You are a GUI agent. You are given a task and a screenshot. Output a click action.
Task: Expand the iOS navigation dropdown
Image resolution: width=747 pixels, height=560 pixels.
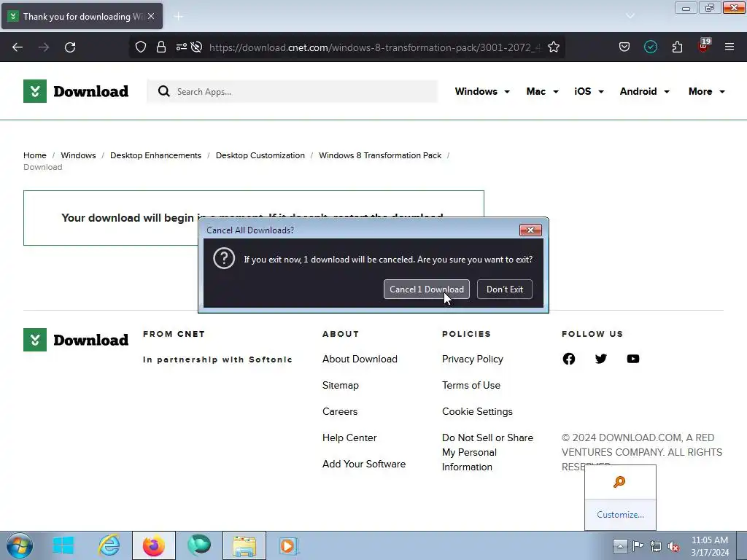(589, 91)
